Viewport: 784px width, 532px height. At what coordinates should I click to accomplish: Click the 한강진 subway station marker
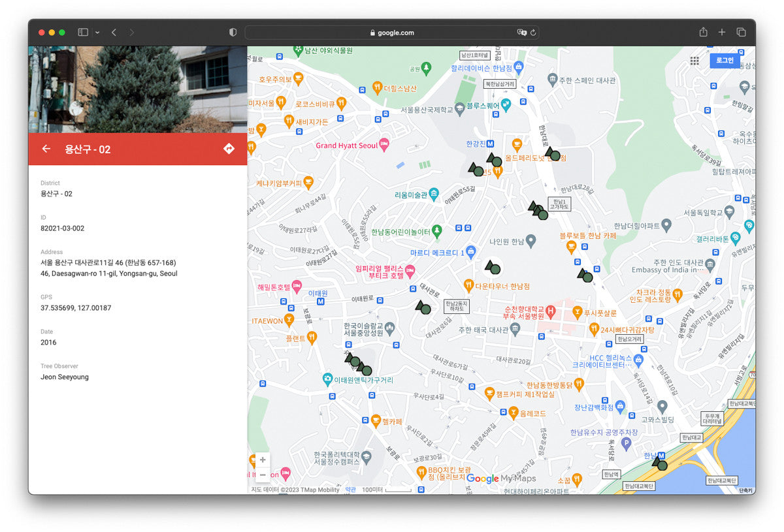coord(490,144)
